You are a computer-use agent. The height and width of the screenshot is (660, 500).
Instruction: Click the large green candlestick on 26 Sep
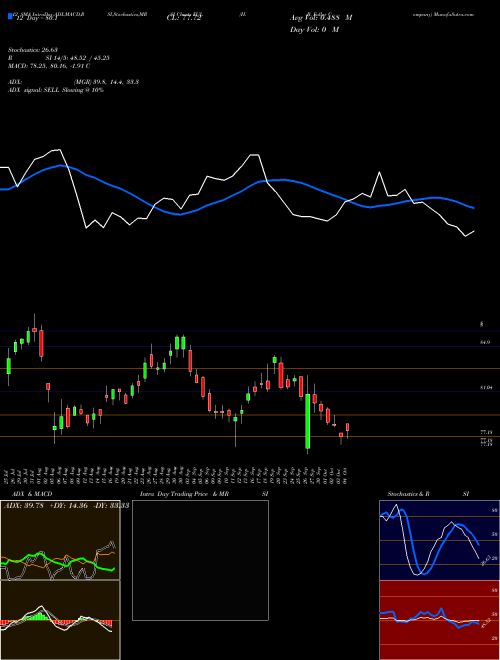(308, 421)
